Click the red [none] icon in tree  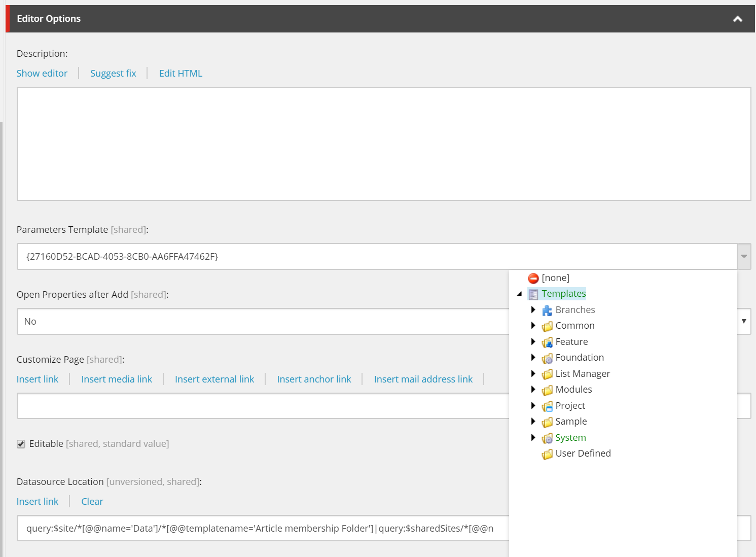[x=533, y=278]
